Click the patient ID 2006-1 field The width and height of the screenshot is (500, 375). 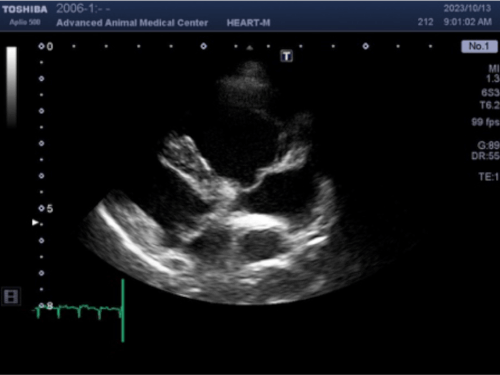coord(83,9)
